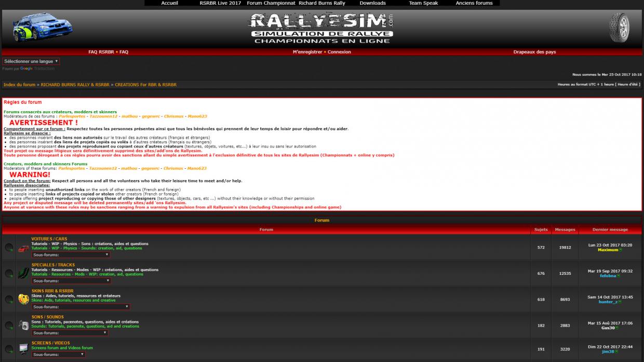The height and width of the screenshot is (362, 644).
Task: Click Parlesportes in the Modérateurs de ces forums line
Action: (72, 116)
